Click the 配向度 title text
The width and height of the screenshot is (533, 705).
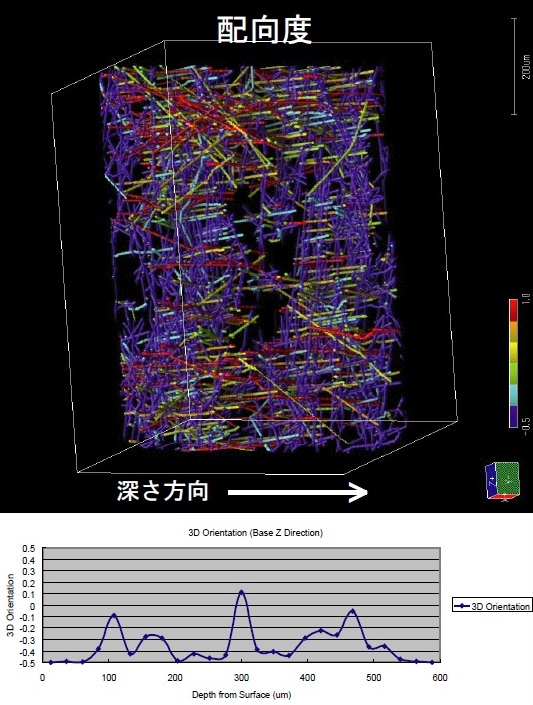(264, 31)
